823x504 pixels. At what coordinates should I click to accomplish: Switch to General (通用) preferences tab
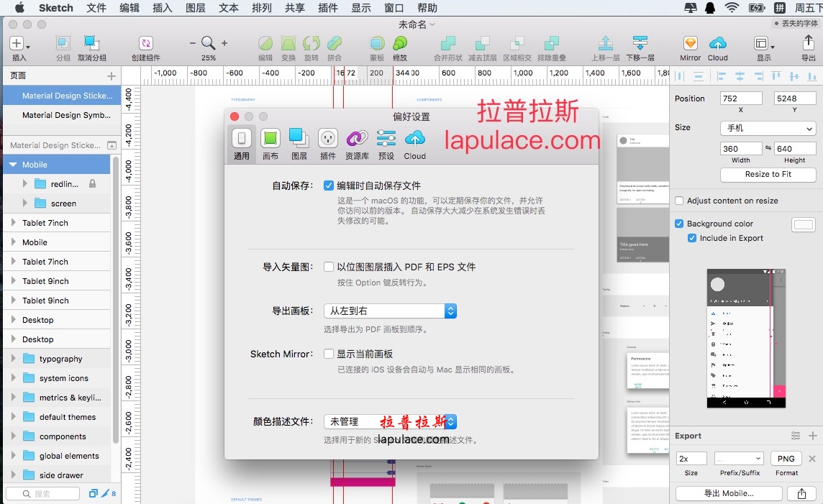[x=242, y=145]
